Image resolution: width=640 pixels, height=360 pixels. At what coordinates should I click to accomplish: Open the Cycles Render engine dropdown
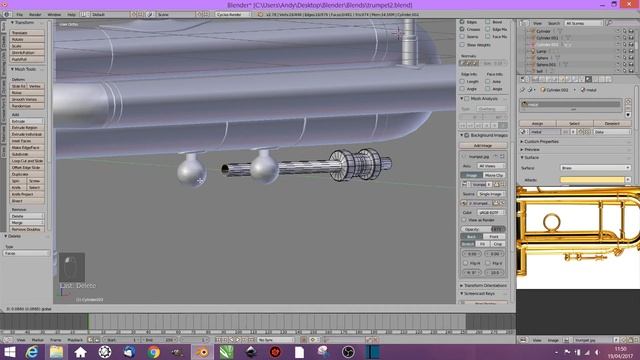point(232,14)
